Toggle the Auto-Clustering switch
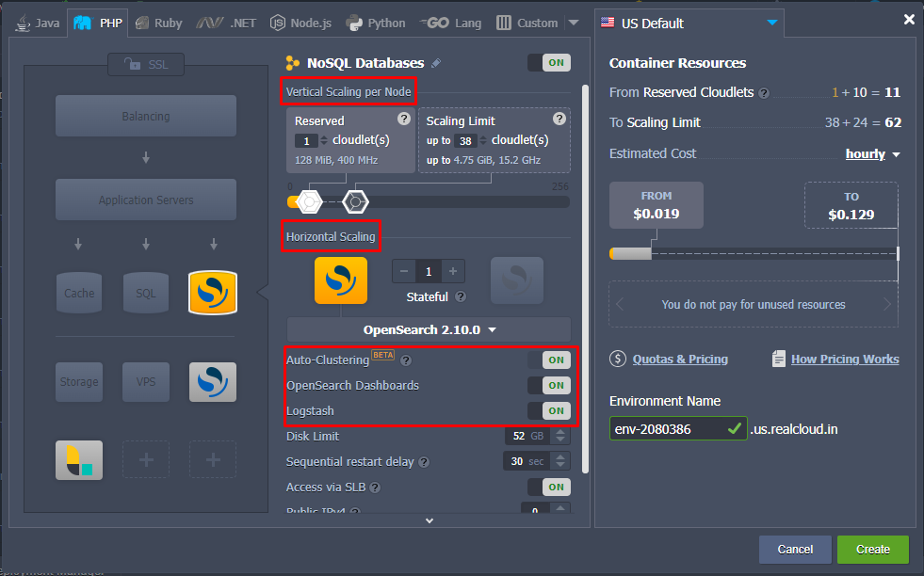Screen dimensions: 924x576 coord(548,360)
